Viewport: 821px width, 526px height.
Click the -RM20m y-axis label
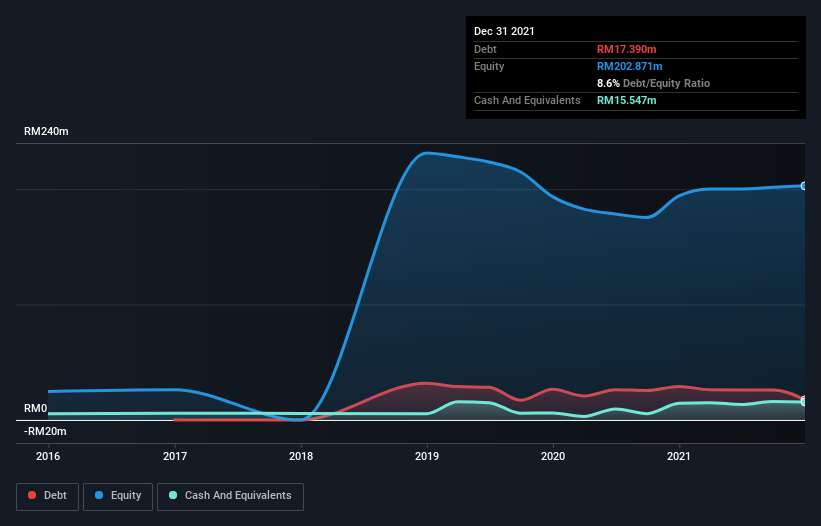pyautogui.click(x=45, y=431)
